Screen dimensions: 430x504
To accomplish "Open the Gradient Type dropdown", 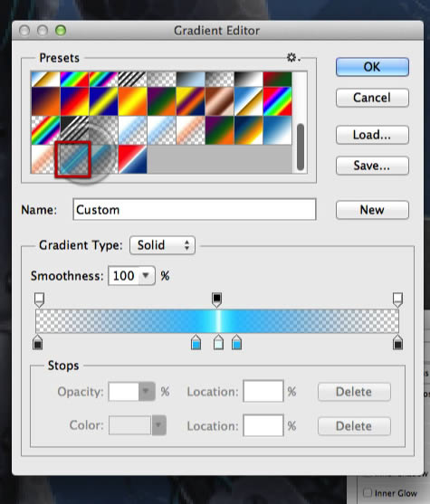I will pos(162,245).
